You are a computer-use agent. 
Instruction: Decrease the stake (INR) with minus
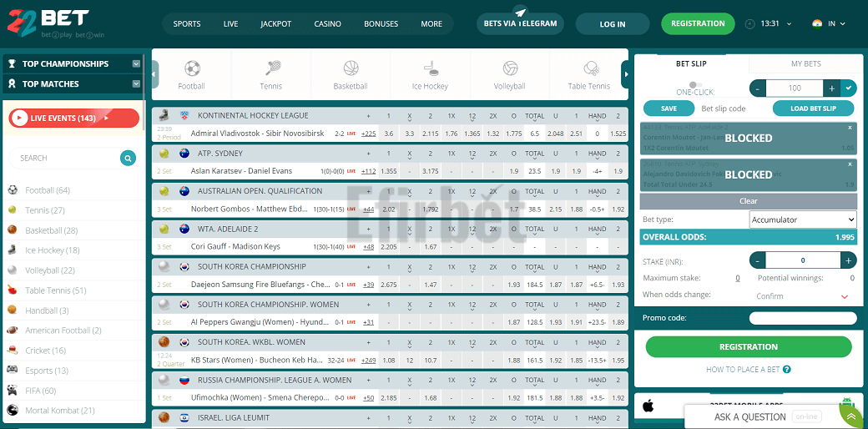[758, 260]
